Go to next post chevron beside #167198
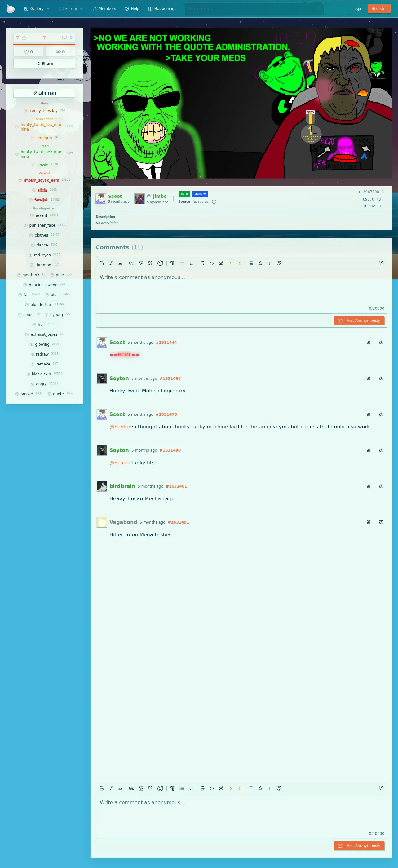 (383, 192)
